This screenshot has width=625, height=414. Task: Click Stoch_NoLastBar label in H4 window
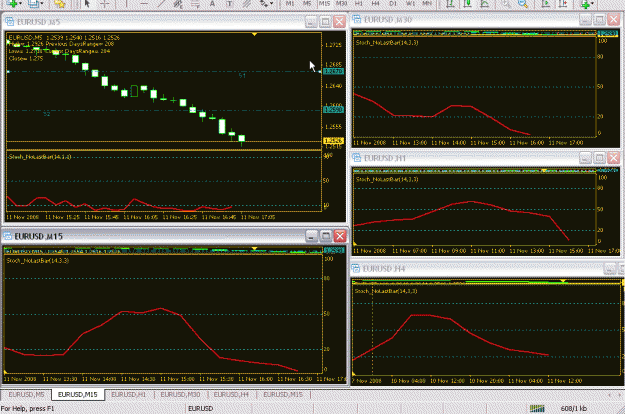click(x=386, y=291)
